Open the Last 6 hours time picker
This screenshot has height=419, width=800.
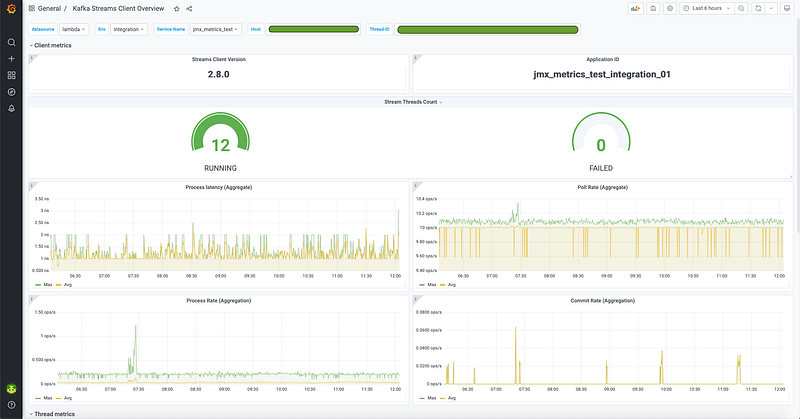coord(706,8)
